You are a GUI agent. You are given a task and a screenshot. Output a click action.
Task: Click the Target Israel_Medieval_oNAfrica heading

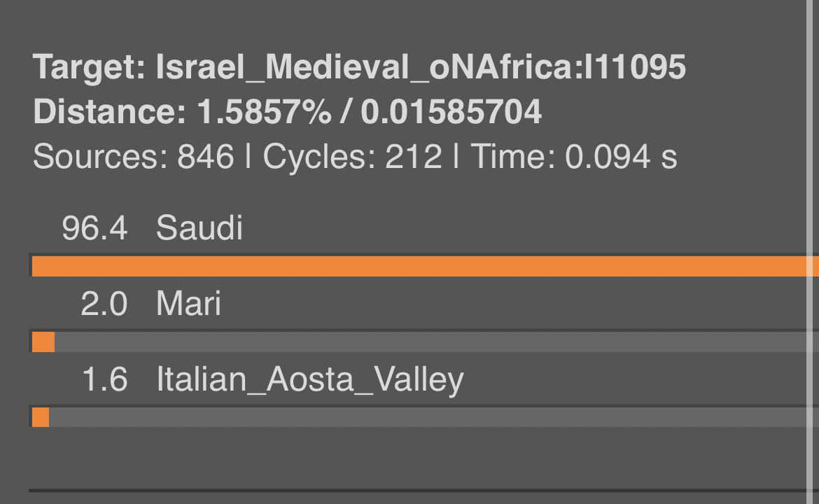pos(359,67)
